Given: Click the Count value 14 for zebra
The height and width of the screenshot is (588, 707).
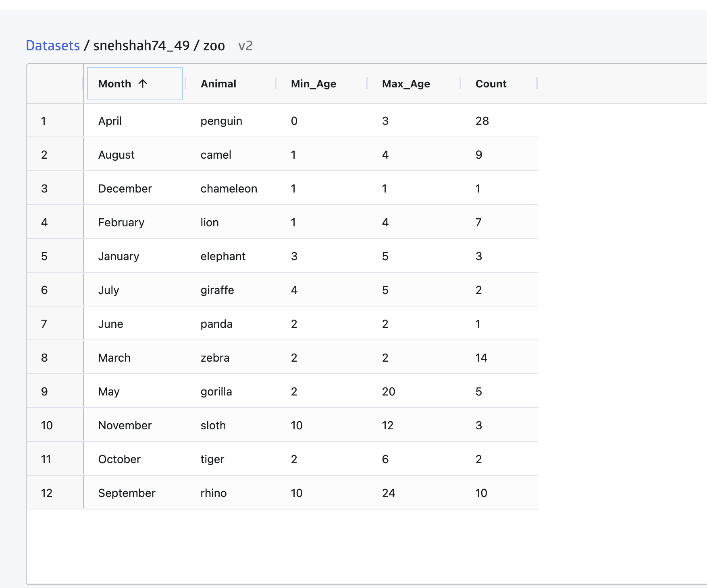Looking at the screenshot, I should point(481,358).
